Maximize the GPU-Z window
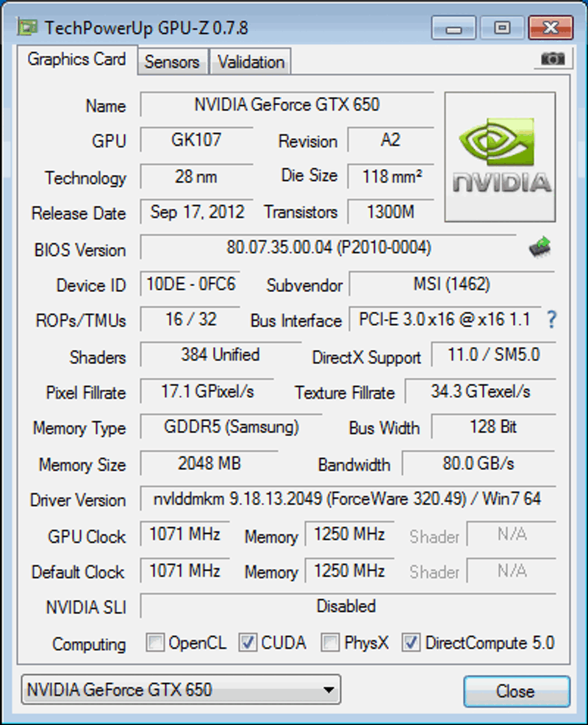 click(502, 28)
